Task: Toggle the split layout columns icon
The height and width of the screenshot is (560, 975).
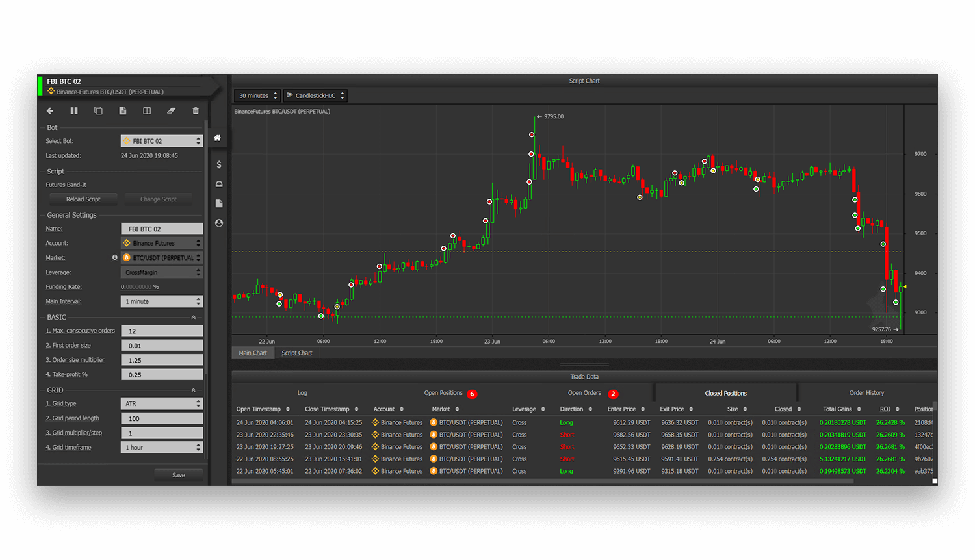Action: (147, 111)
